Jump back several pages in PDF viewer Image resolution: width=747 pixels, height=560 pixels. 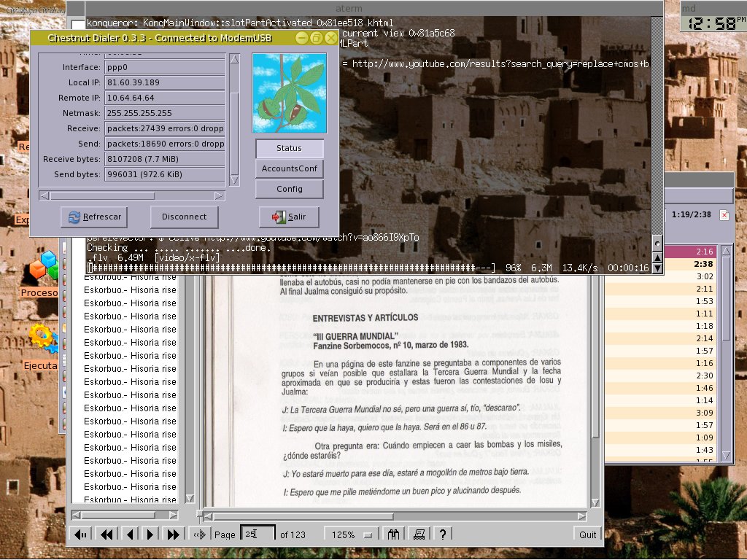point(107,534)
